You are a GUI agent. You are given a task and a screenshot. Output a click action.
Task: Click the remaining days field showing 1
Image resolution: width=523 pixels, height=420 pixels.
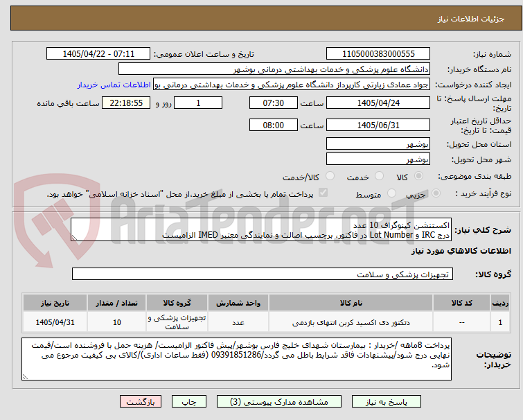coord(198,103)
